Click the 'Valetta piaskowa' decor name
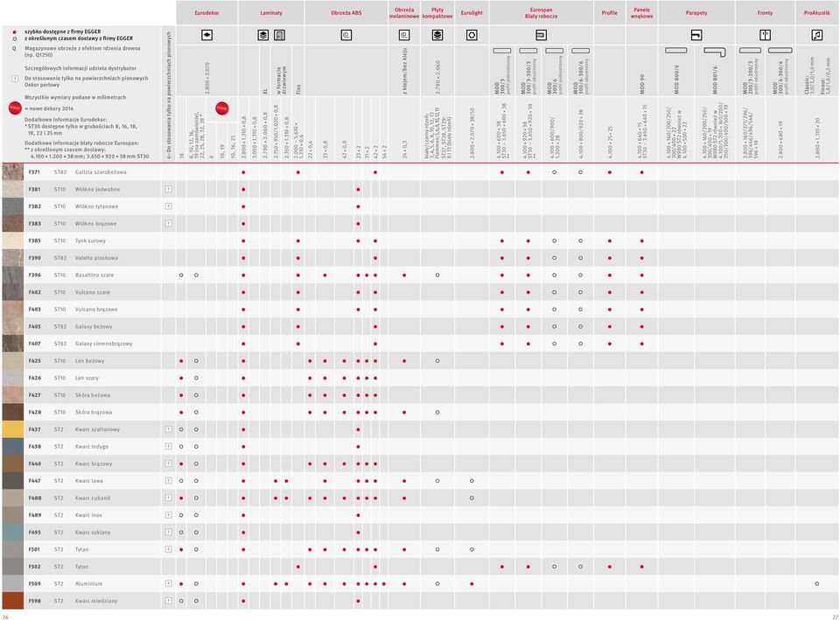The height and width of the screenshot is (620, 840). (96, 258)
